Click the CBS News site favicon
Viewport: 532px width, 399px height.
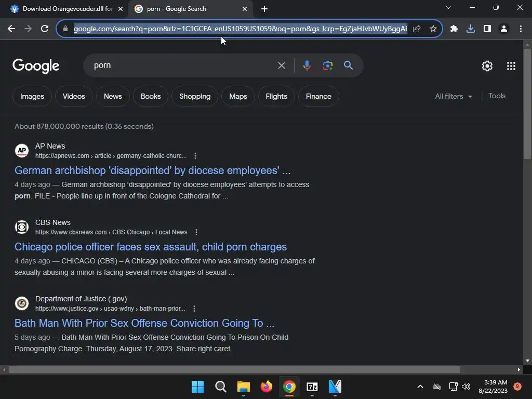coord(22,227)
